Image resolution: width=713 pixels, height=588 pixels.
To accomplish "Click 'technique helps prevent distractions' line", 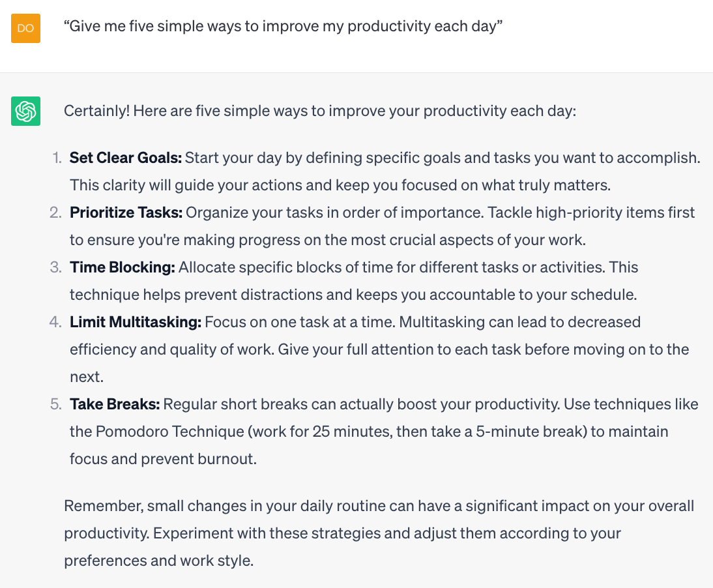I will (x=353, y=295).
